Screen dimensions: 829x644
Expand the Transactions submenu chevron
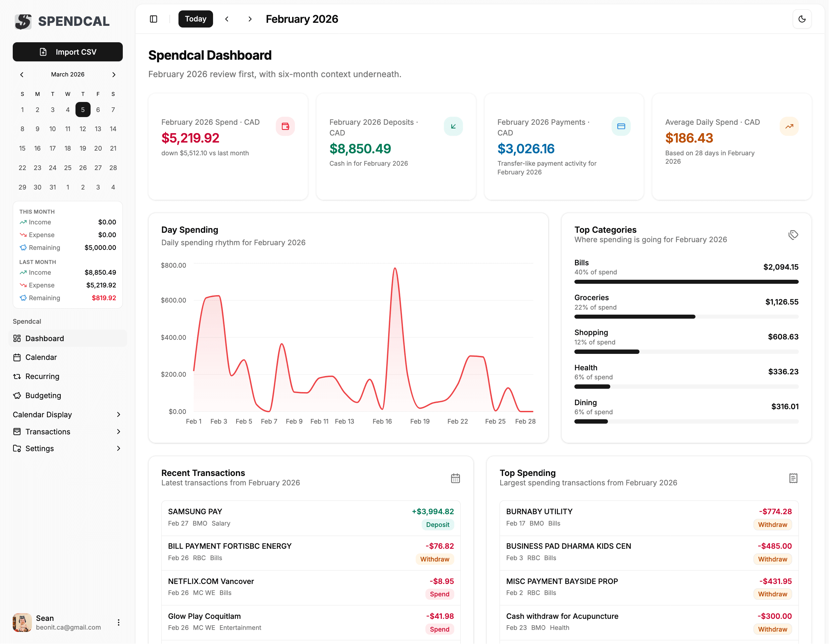pos(118,432)
